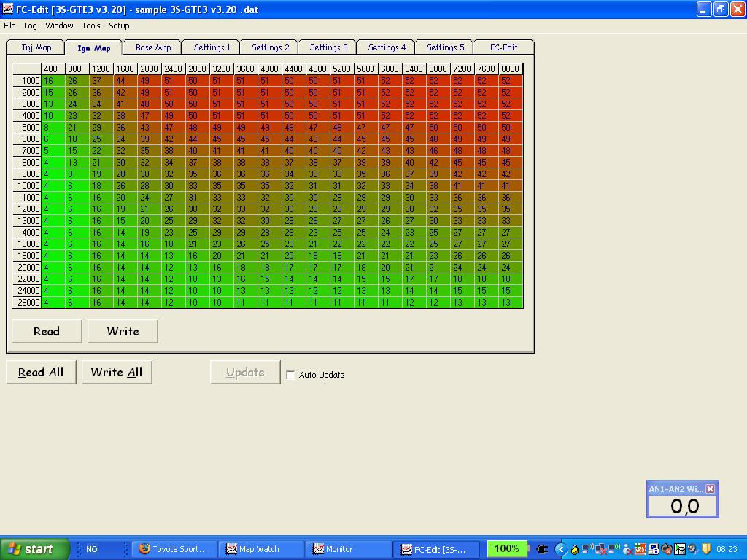Click the messenger buddy icon in the tray
This screenshot has height=560, width=747.
click(627, 549)
